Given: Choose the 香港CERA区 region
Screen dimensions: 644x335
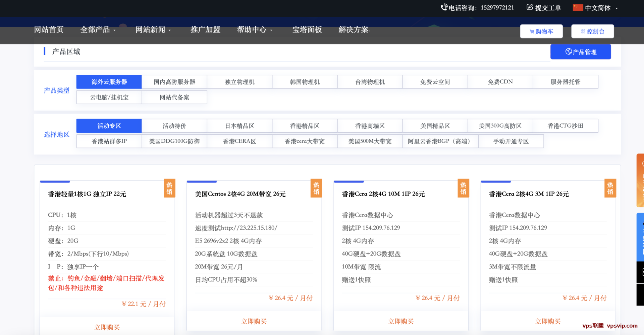Looking at the screenshot, I should (x=239, y=141).
